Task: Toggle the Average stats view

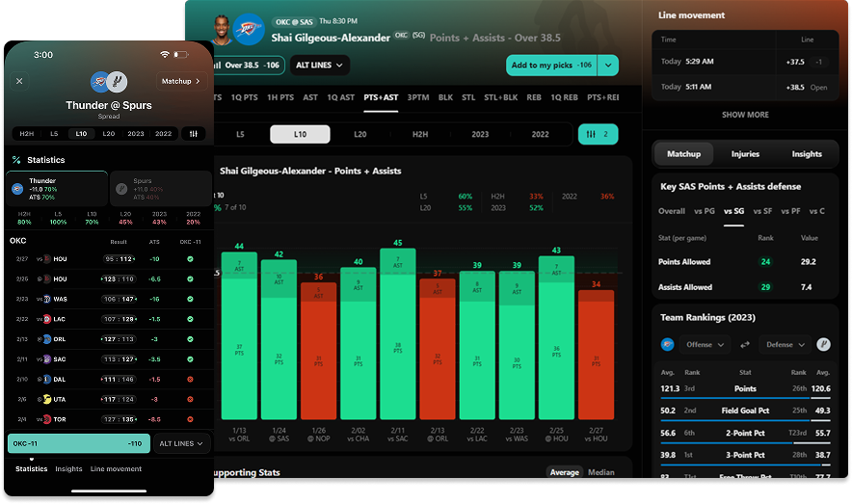Action: pos(565,472)
